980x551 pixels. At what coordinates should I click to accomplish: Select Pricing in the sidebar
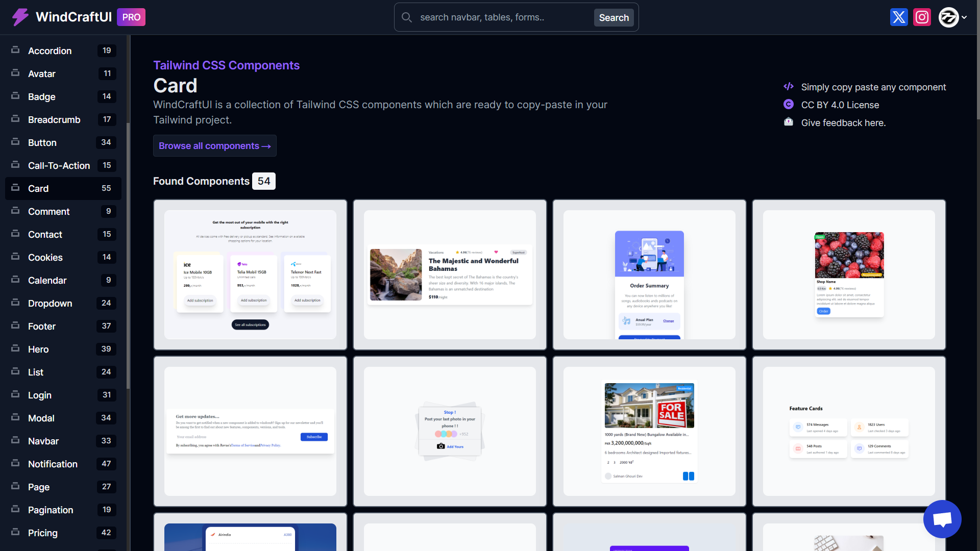click(x=63, y=533)
